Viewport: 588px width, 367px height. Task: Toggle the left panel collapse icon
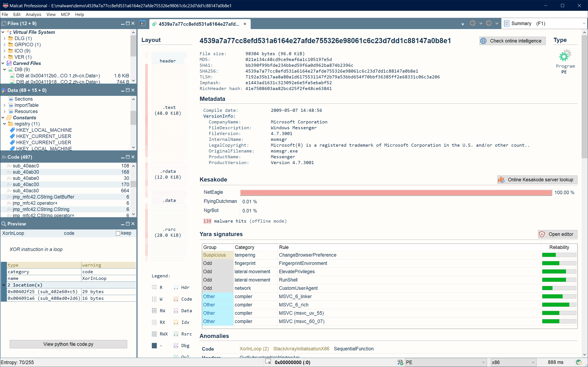[x=142, y=23]
